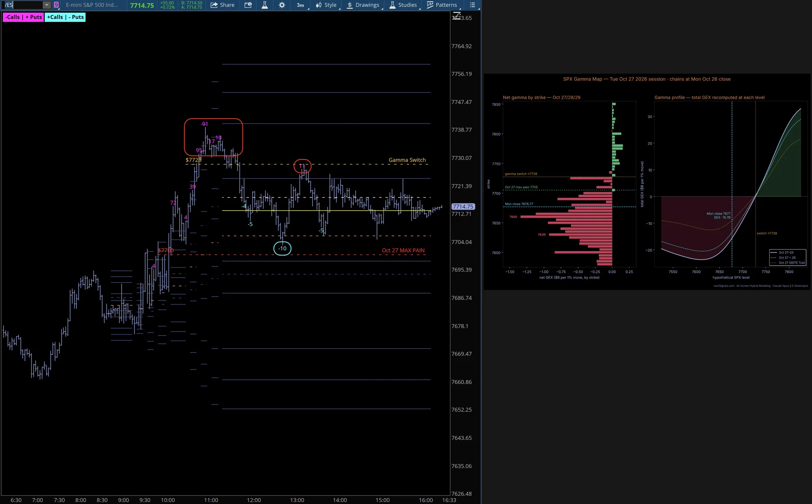Click the 12:00 time axis label

254,500
